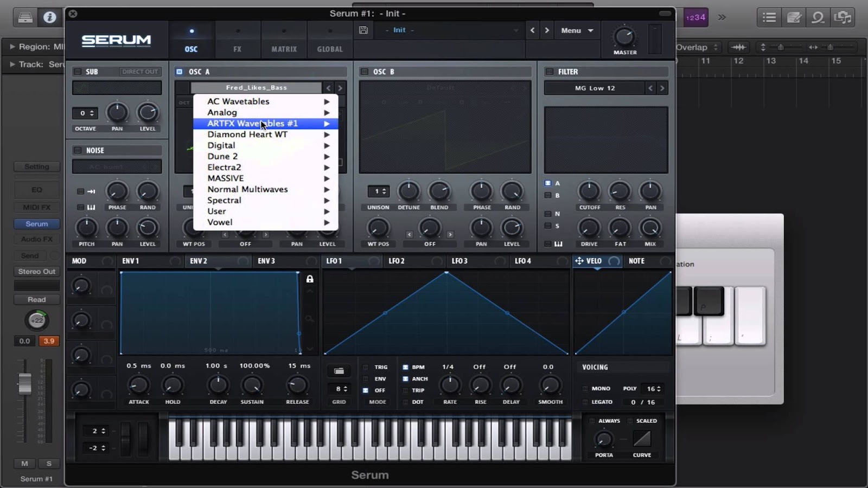Viewport: 868px width, 488px height.
Task: Select next filter type arrow
Action: (x=662, y=88)
